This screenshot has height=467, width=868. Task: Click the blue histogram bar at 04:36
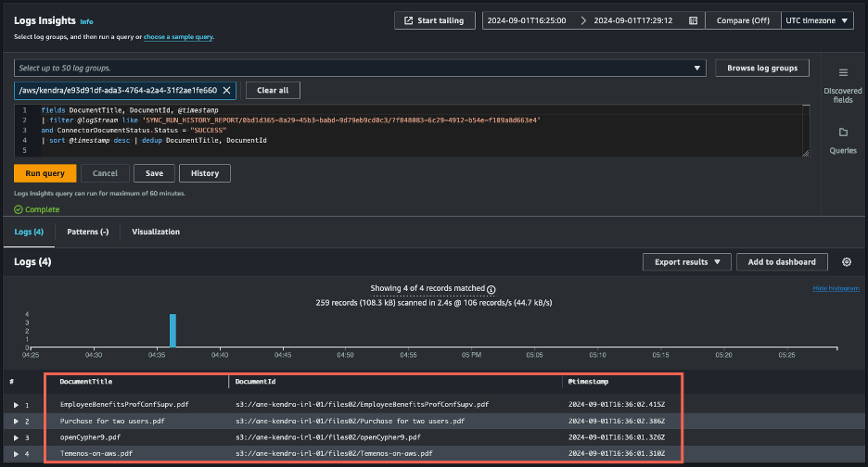172,331
